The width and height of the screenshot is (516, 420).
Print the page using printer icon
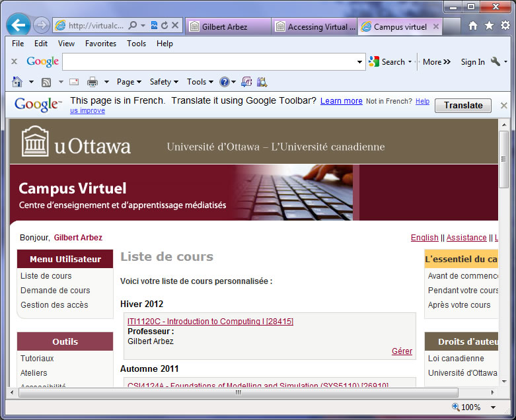pyautogui.click(x=92, y=82)
